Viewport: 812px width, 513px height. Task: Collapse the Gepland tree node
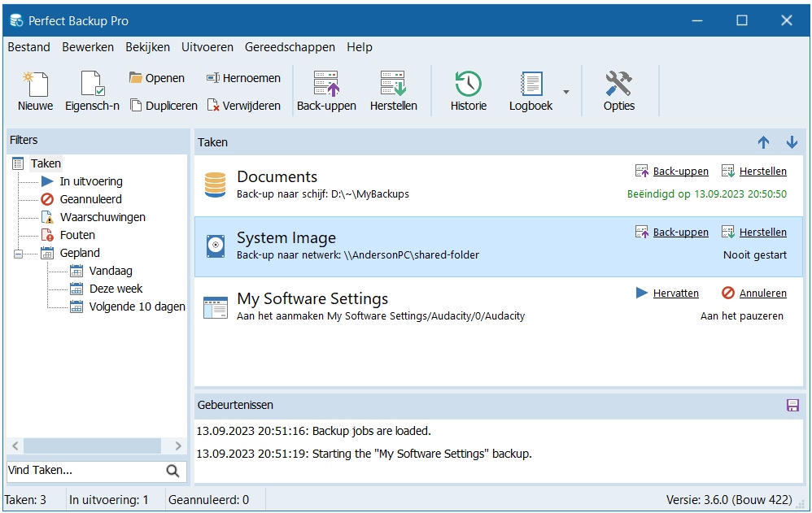(18, 254)
